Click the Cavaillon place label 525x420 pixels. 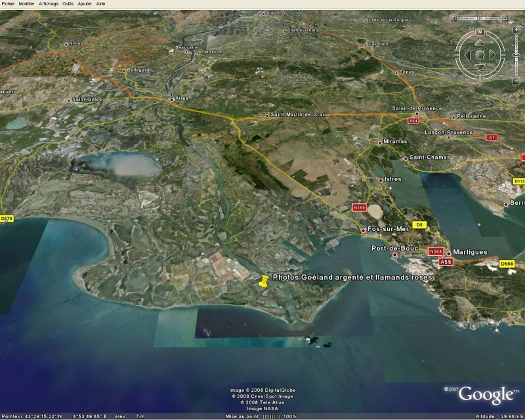[379, 44]
